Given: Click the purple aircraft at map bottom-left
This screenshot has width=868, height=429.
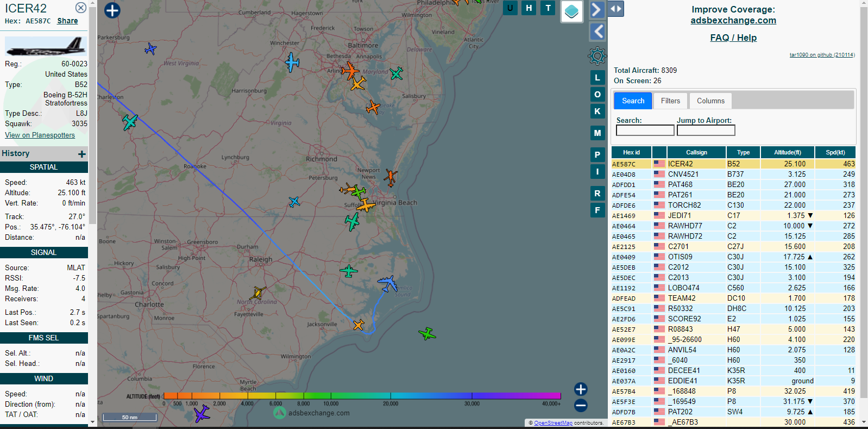Looking at the screenshot, I should point(202,414).
